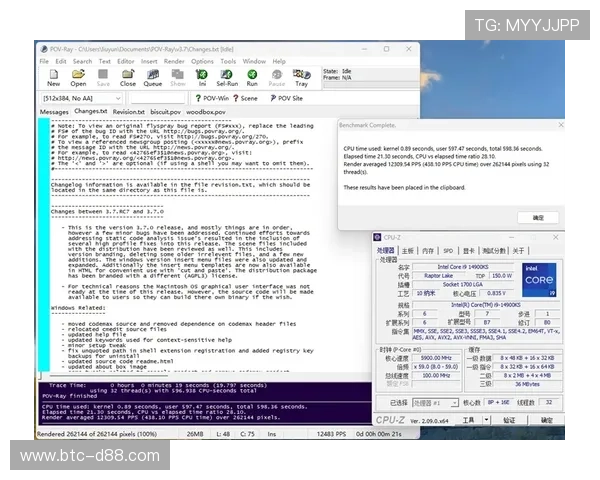
Task: Click the thread count value 32 in CPU-Z
Action: tap(549, 402)
